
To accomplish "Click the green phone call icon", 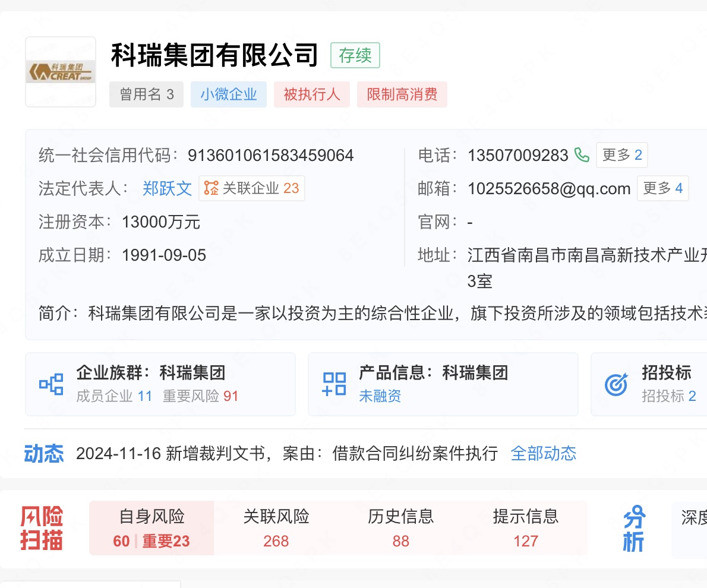I will click(582, 155).
